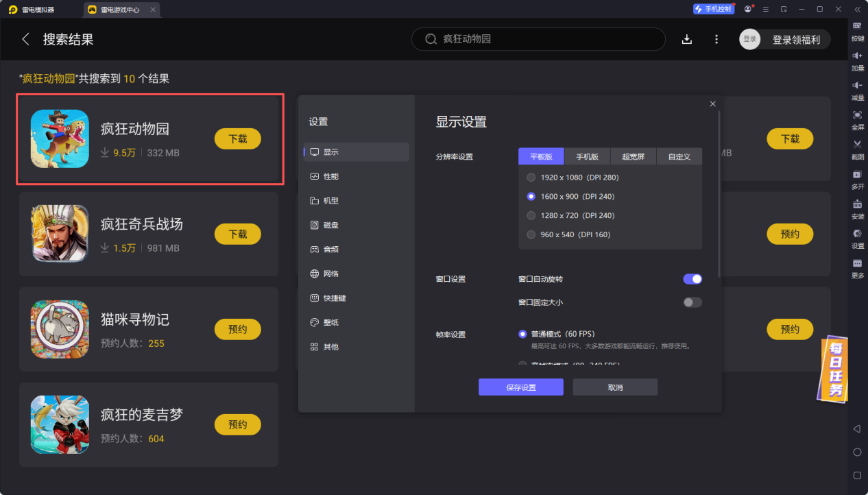Install an APK via 安装 icon

[857, 208]
